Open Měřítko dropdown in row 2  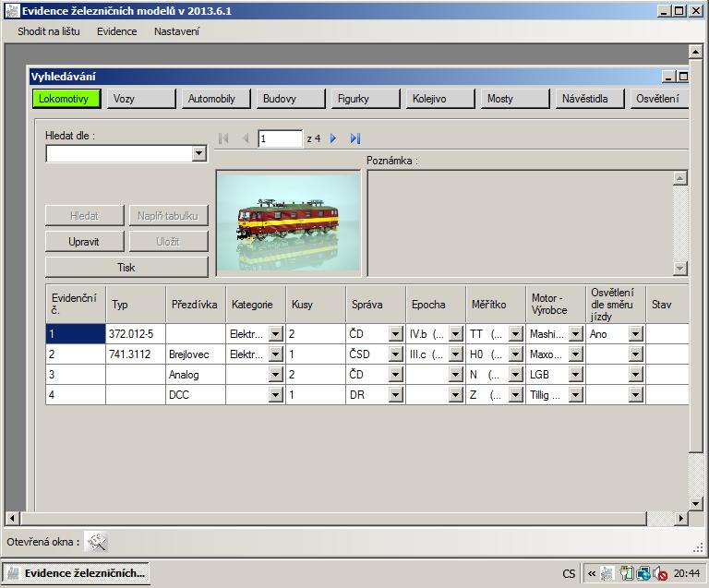tap(516, 354)
